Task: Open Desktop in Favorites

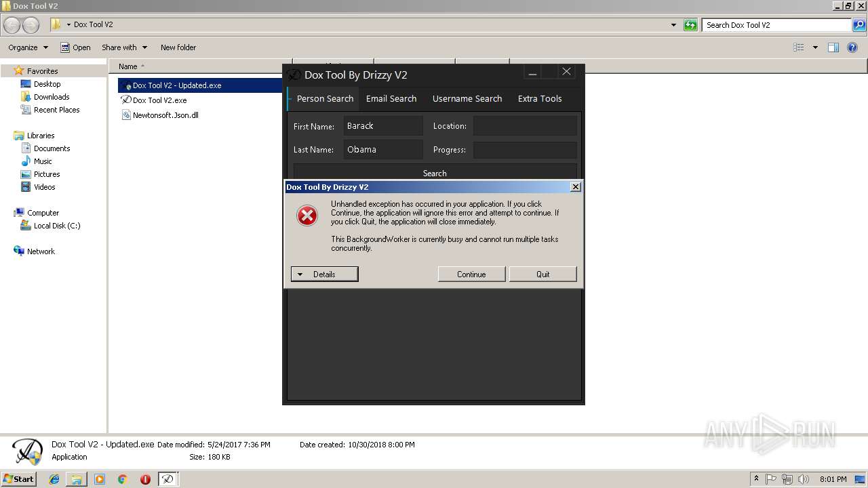Action: point(47,84)
